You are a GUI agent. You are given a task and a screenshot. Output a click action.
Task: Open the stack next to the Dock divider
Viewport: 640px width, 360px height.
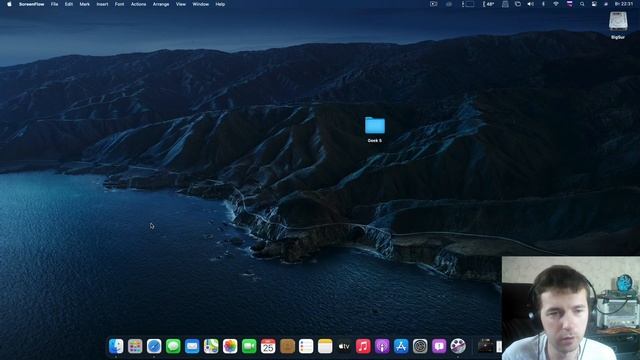[x=486, y=346]
